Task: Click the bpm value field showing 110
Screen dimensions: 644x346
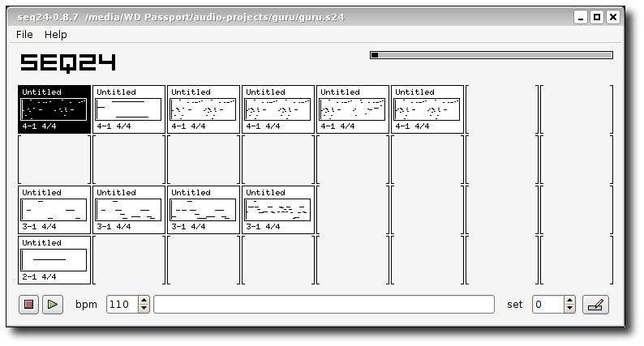Action: point(122,305)
